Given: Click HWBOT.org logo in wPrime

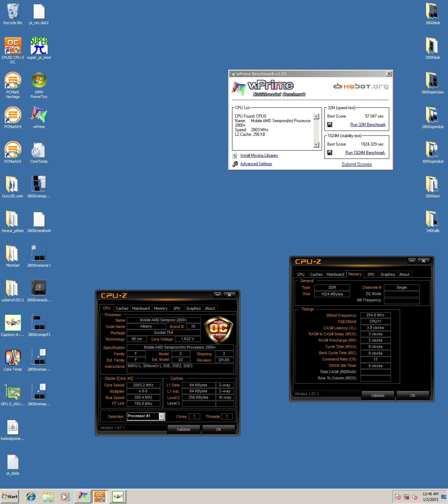Looking at the screenshot, I should tap(360, 86).
